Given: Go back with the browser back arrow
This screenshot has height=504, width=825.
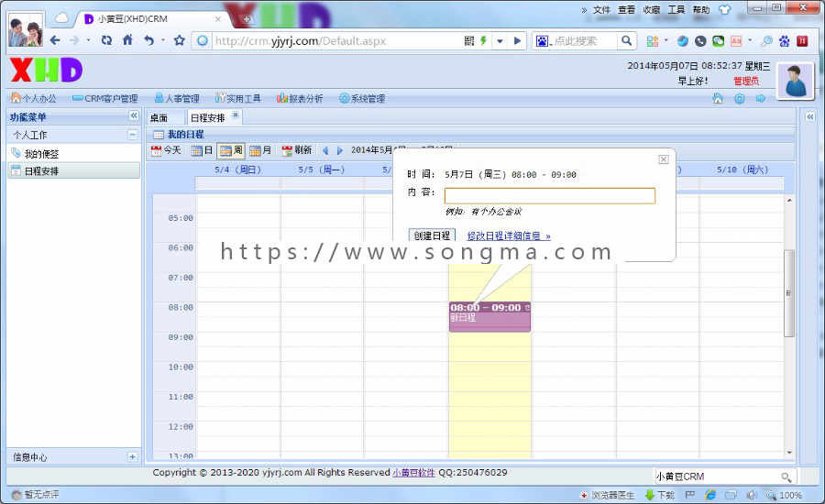Looking at the screenshot, I should (55, 40).
